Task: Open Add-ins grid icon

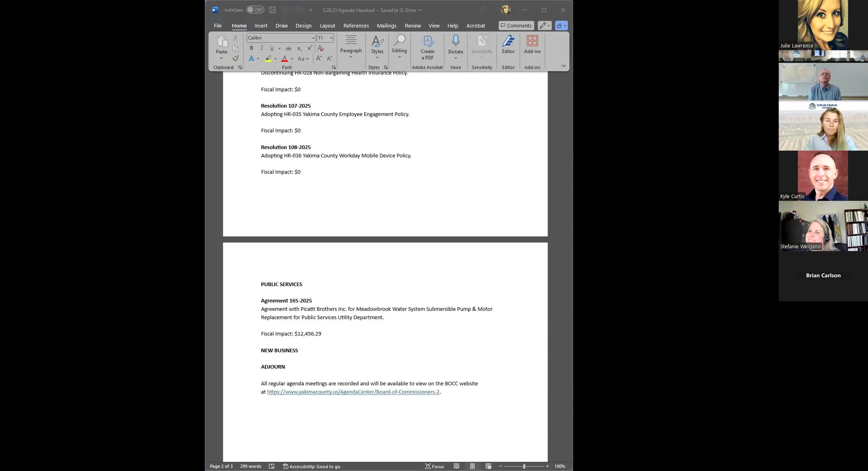Action: [532, 41]
